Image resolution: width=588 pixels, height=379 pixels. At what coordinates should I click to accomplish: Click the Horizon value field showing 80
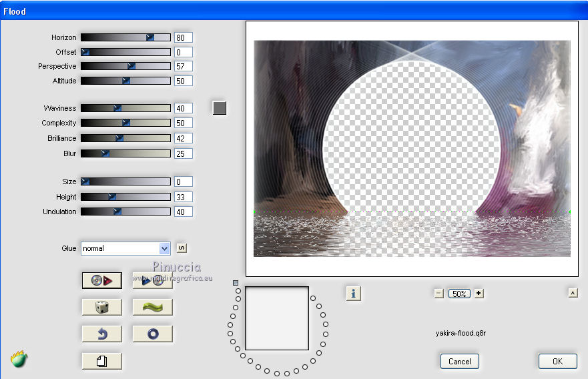[x=184, y=37]
